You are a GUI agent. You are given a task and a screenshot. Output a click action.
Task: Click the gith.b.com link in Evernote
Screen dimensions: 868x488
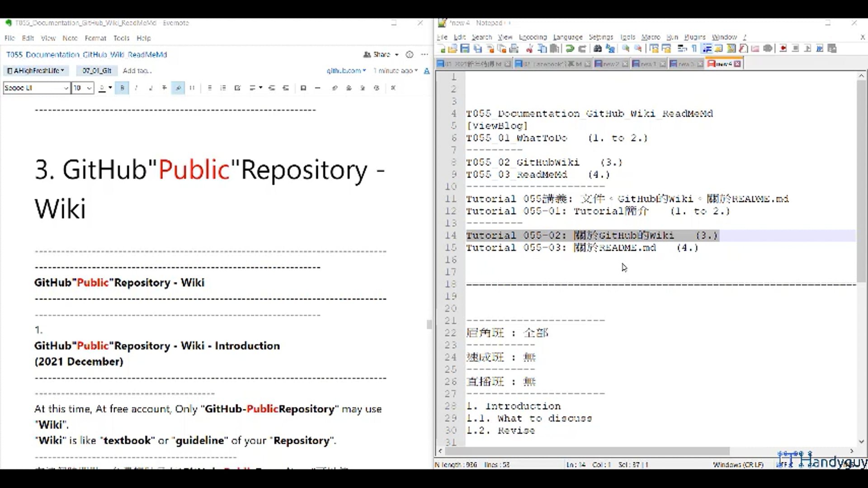(x=344, y=70)
